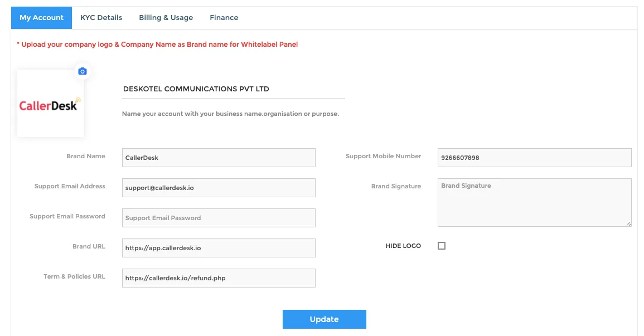Click the Support Email Password field

pyautogui.click(x=219, y=218)
